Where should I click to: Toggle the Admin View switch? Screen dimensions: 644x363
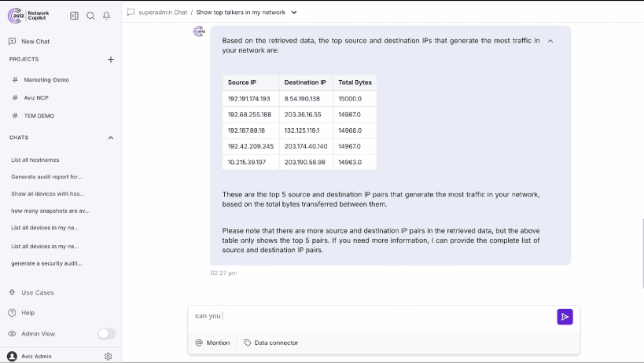(107, 334)
